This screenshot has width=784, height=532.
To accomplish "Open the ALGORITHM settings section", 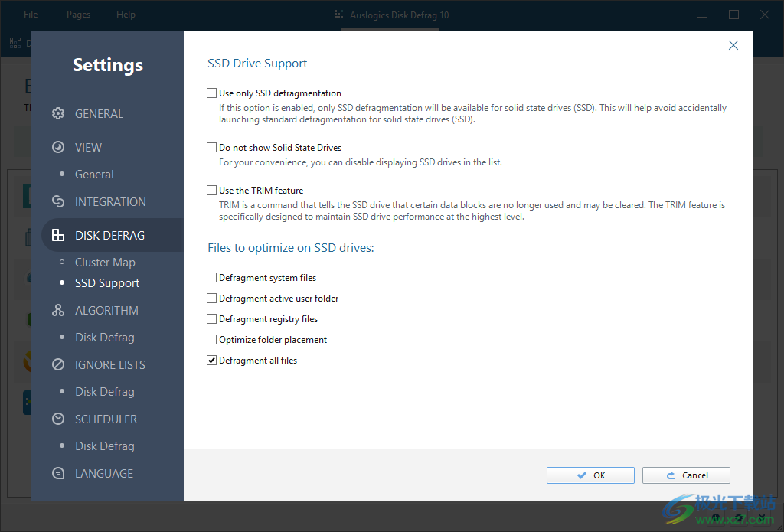I will click(106, 311).
